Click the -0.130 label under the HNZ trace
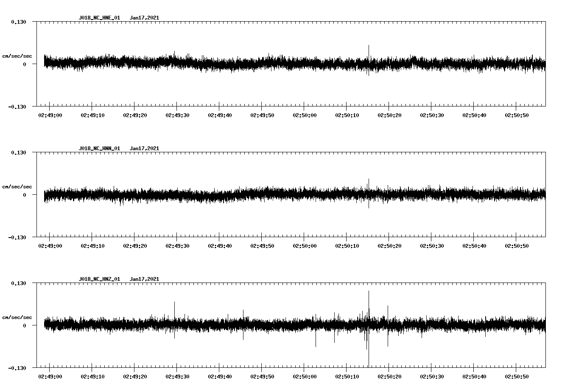 (x=17, y=368)
